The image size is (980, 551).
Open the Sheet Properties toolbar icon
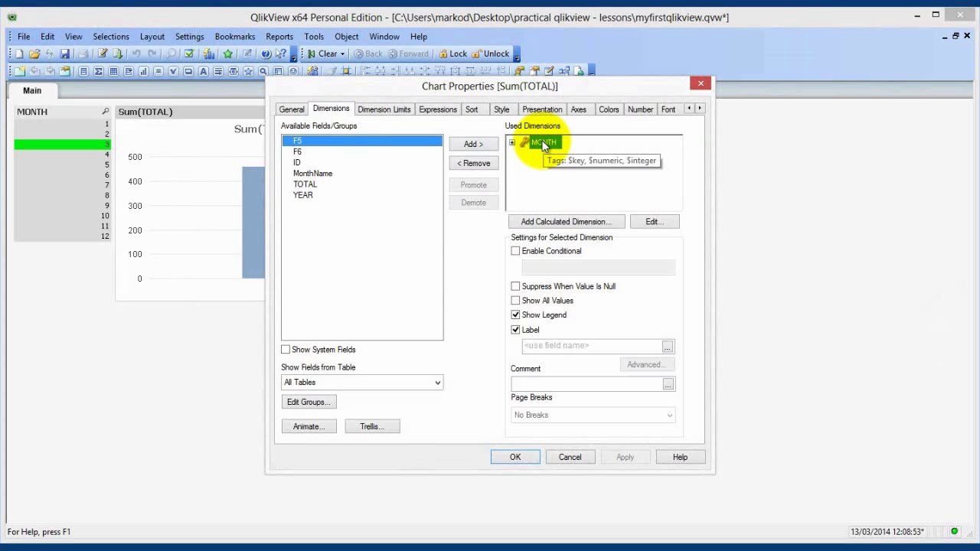click(x=65, y=71)
